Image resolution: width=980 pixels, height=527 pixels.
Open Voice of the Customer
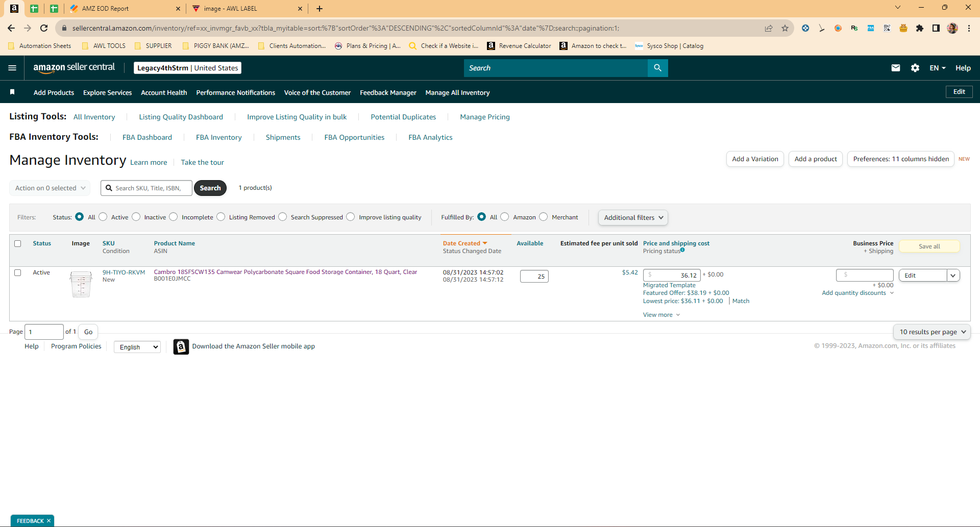pos(317,92)
